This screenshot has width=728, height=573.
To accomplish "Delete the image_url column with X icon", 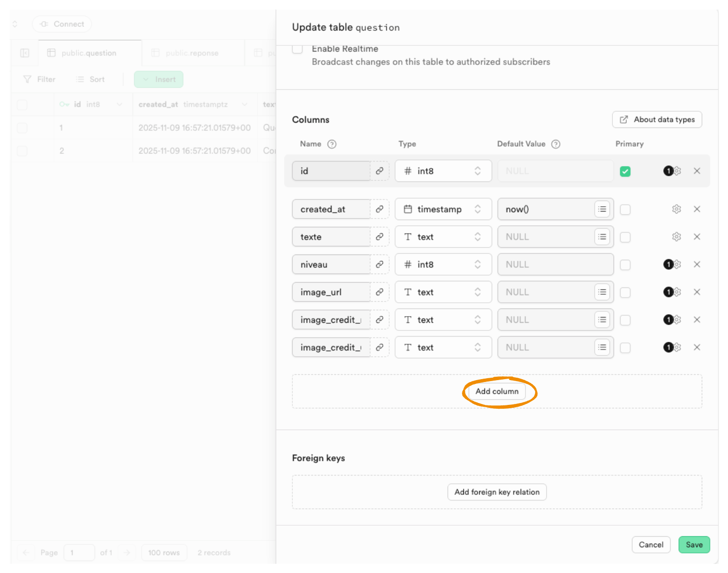I will tap(696, 292).
